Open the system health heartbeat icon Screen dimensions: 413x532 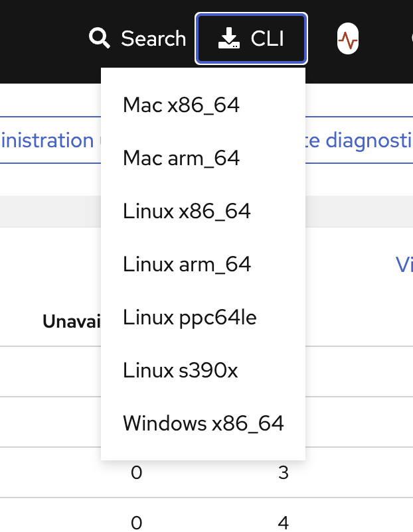348,40
